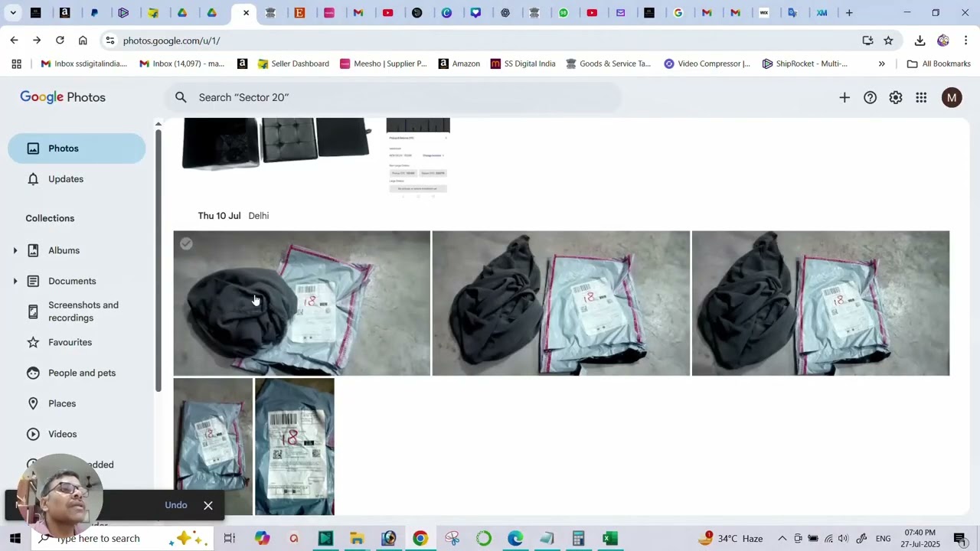Click the Favourites star icon

pos(33,342)
